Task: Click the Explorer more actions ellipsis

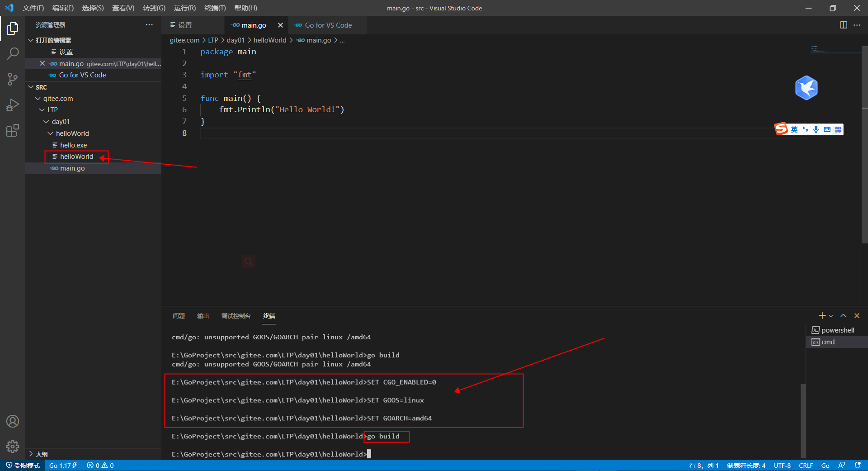Action: coord(149,25)
